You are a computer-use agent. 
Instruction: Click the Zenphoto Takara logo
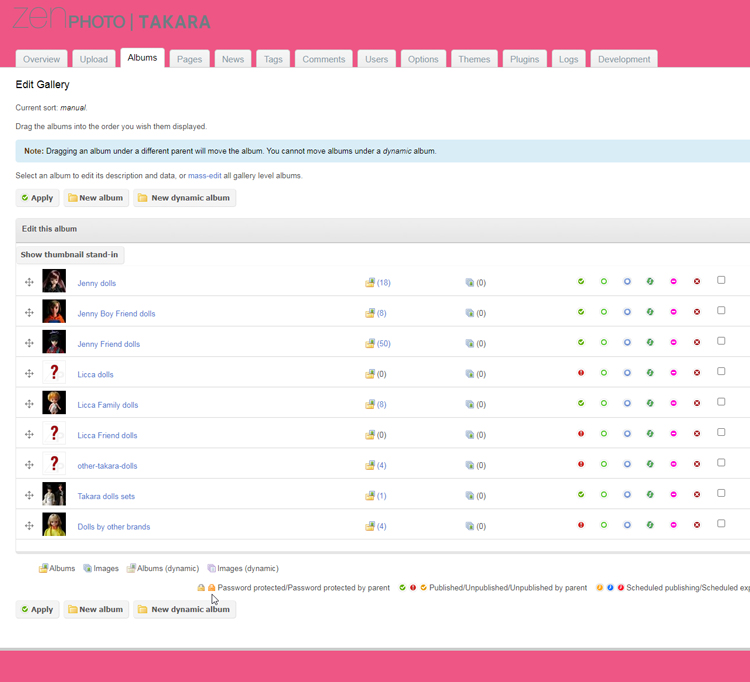coord(111,19)
